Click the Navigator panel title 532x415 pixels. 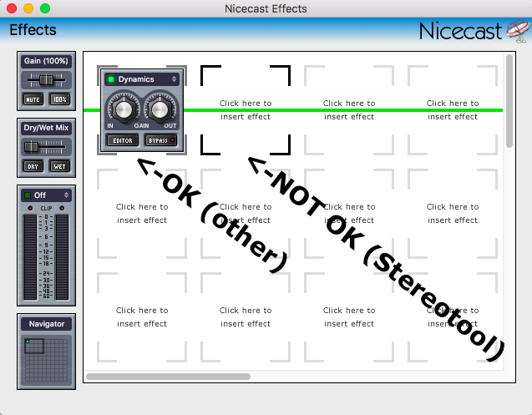(47, 324)
